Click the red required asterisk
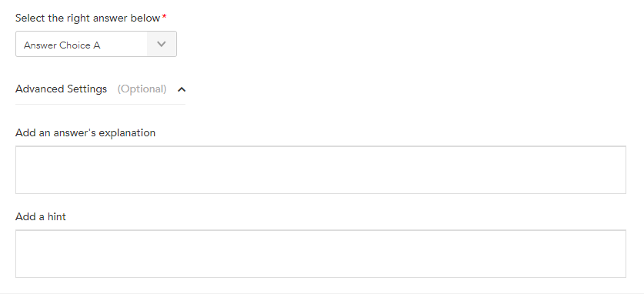644x298 pixels. pyautogui.click(x=165, y=17)
